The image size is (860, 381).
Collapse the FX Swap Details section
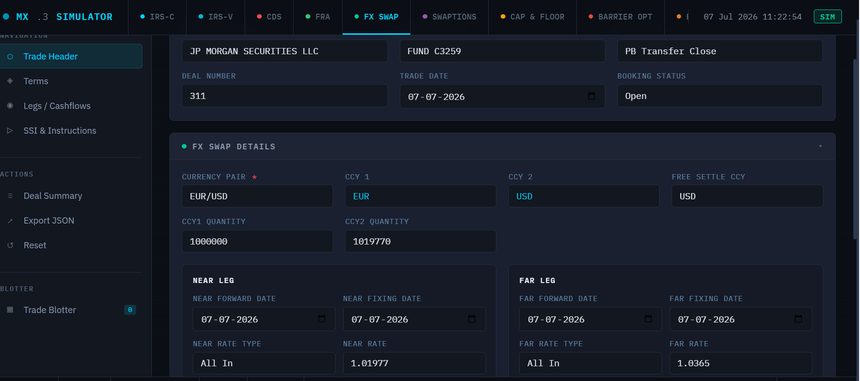(x=821, y=146)
